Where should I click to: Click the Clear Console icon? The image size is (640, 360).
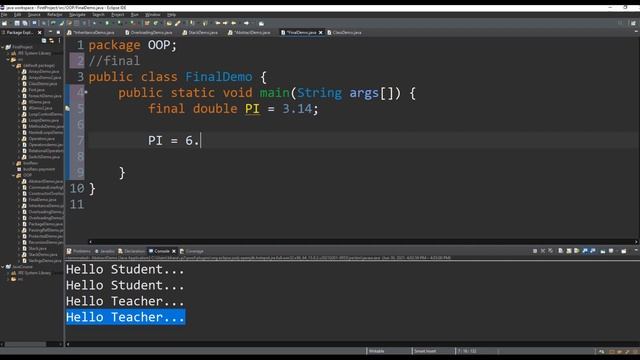561,251
